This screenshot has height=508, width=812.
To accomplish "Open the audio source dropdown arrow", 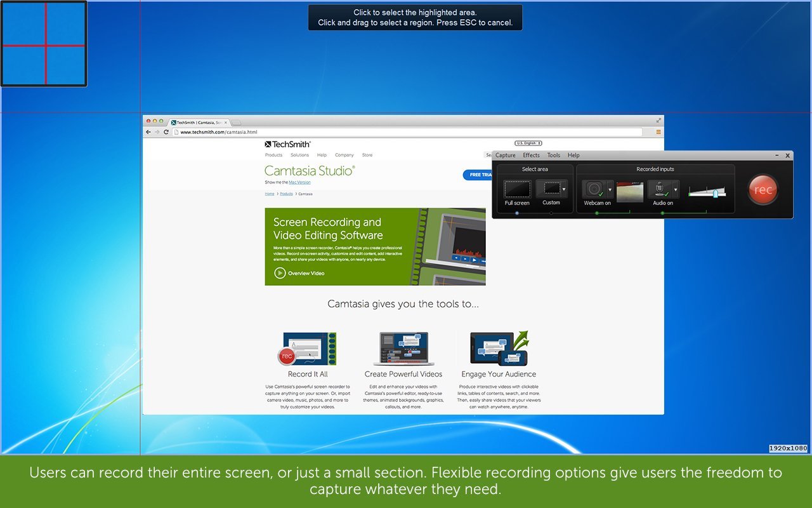I will pos(676,189).
